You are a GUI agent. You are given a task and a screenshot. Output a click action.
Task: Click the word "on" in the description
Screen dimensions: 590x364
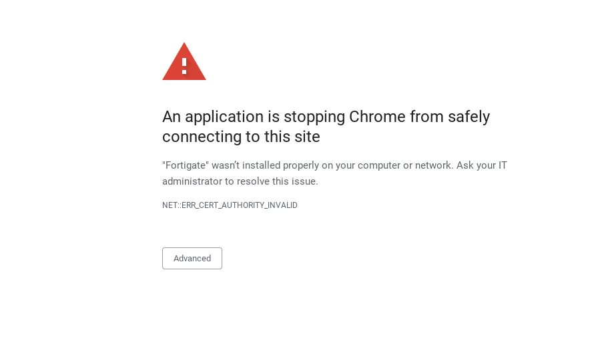[327, 165]
